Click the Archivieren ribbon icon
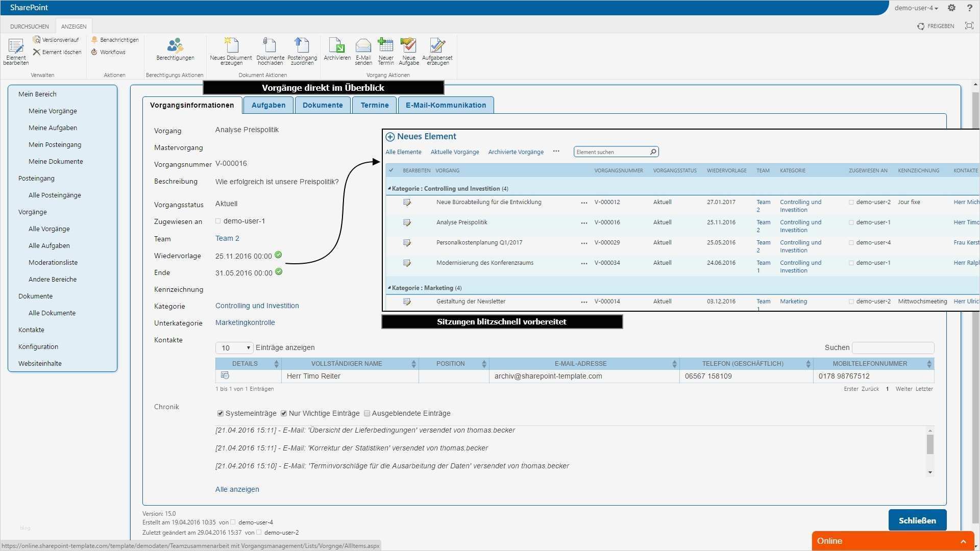This screenshot has width=980, height=551. 337,46
